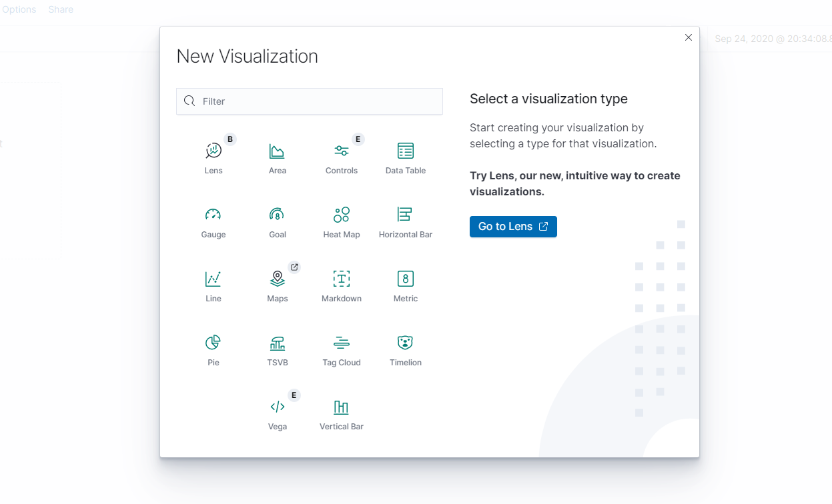Choose the Goal visualization icon
The width and height of the screenshot is (832, 504).
pyautogui.click(x=277, y=215)
